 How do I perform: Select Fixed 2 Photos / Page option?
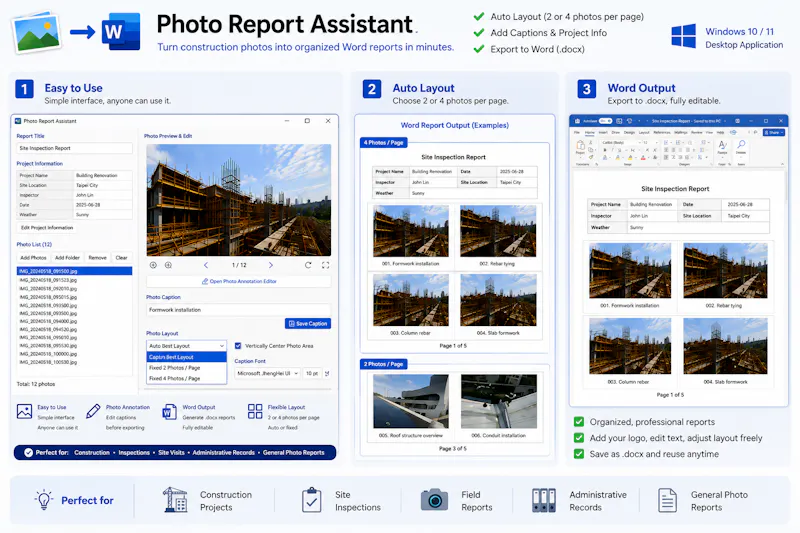pos(186,368)
